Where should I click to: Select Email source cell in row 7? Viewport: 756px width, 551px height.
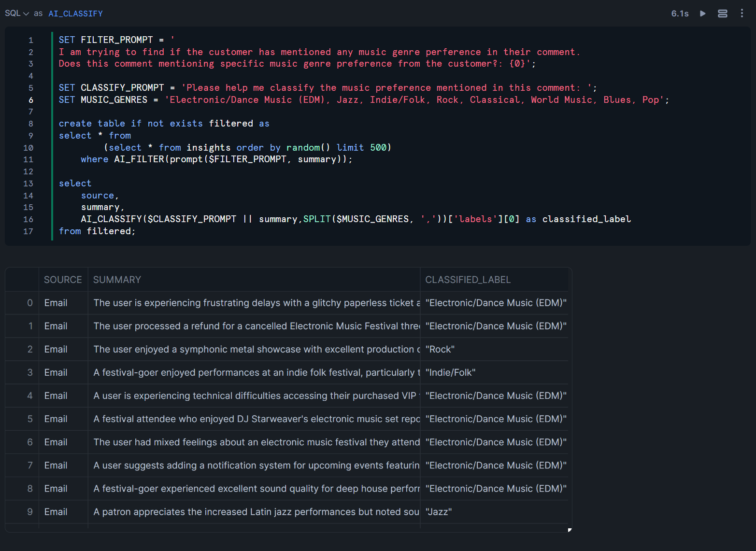coord(63,465)
